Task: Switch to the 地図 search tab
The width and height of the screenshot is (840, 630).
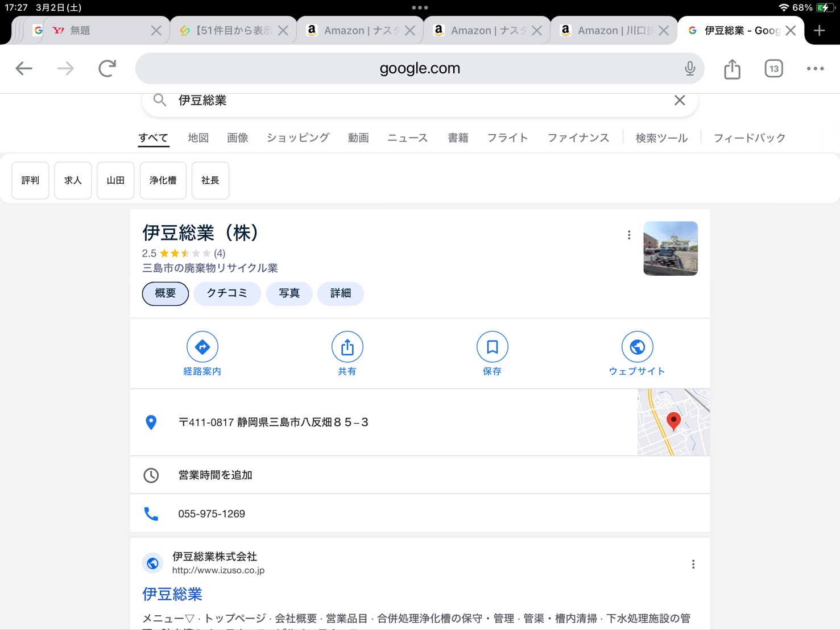Action: pyautogui.click(x=198, y=138)
